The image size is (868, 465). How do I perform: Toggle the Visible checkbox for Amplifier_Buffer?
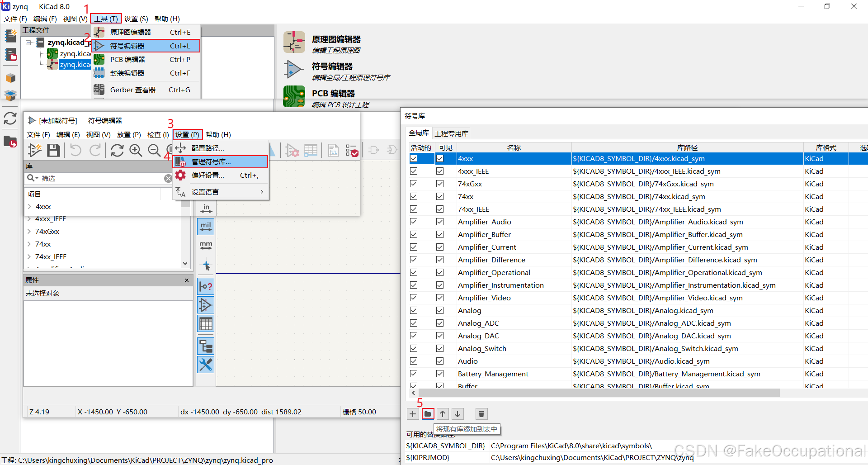[x=440, y=234]
